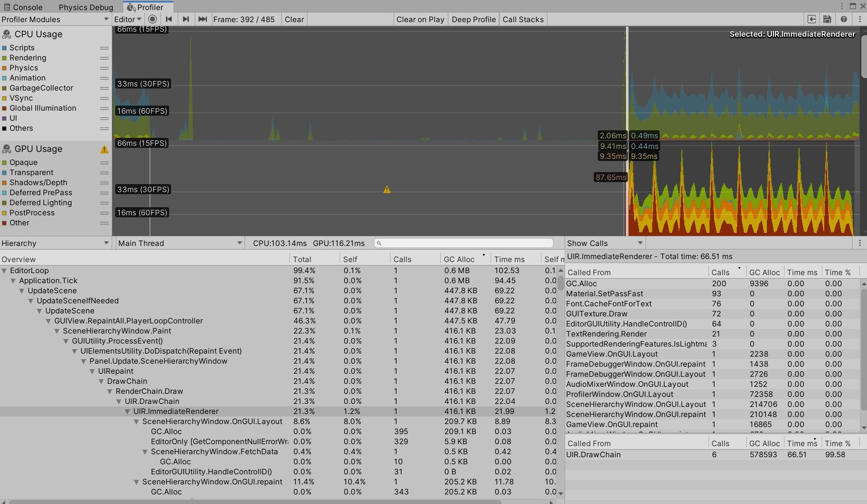The width and height of the screenshot is (867, 504).
Task: Collapse the Application.Tick node
Action: point(13,281)
